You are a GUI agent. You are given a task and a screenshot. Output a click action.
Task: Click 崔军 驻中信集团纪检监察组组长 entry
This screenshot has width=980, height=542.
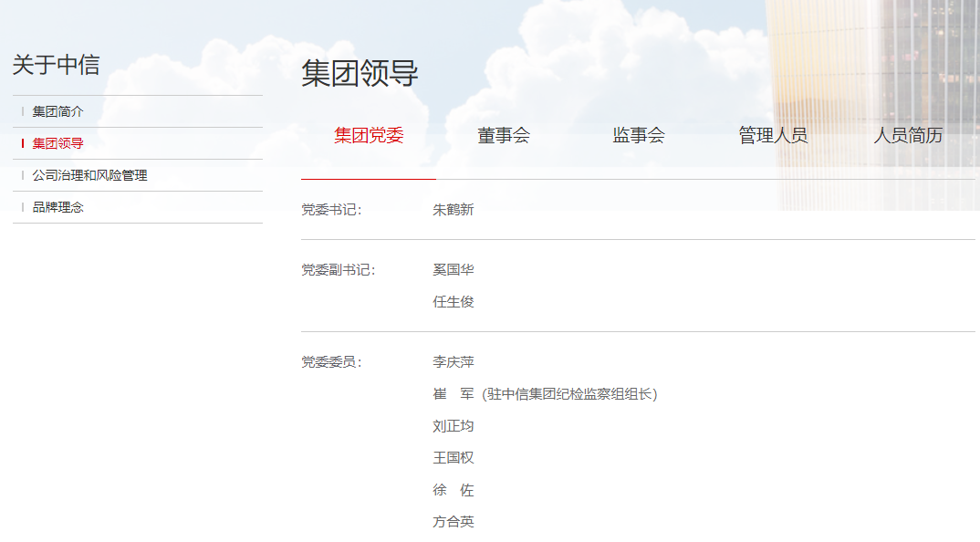[545, 394]
